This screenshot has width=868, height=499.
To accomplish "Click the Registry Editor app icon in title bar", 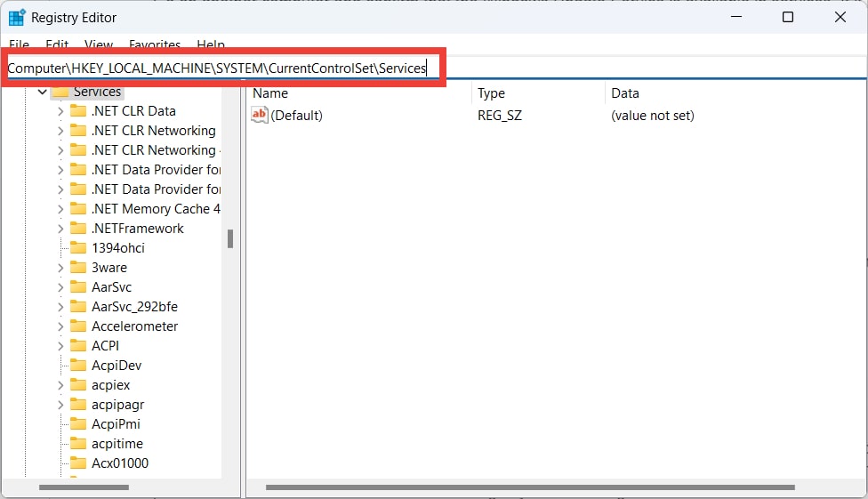I will 17,17.
